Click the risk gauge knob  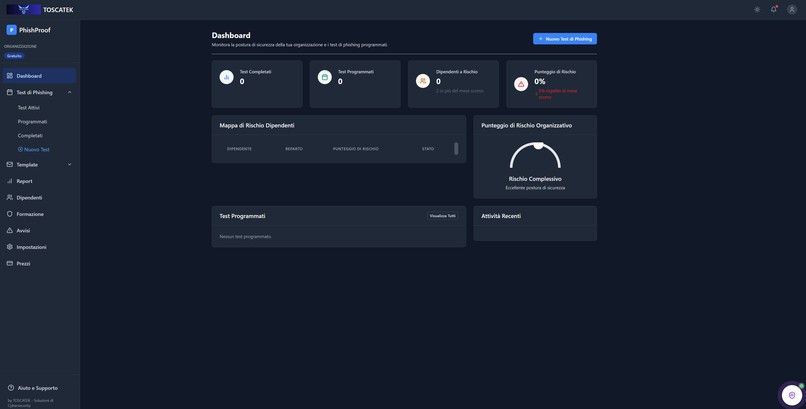point(538,145)
